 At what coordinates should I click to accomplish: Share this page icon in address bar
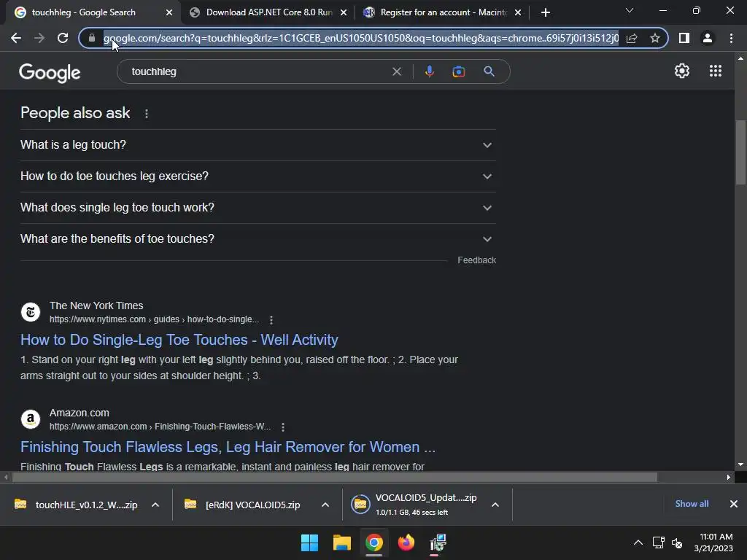pyautogui.click(x=632, y=38)
